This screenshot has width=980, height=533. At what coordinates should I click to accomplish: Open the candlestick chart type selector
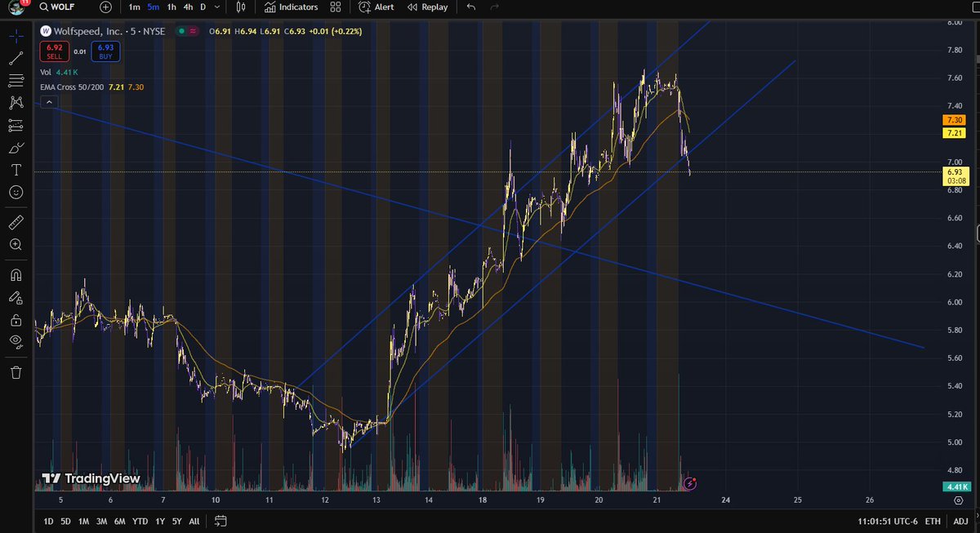pos(241,7)
